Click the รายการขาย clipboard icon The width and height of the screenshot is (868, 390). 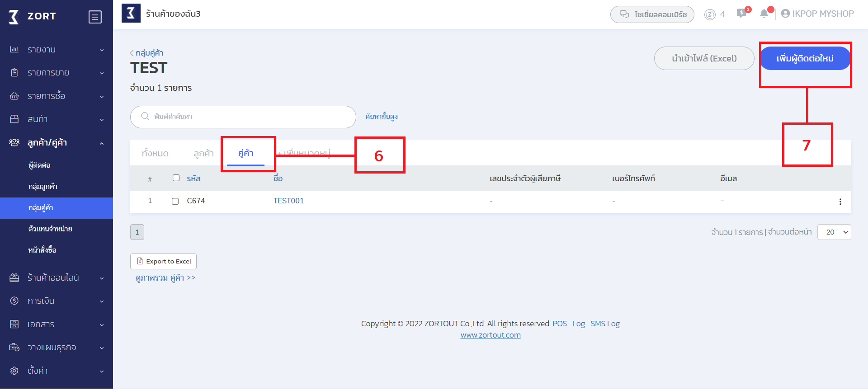[x=14, y=73]
